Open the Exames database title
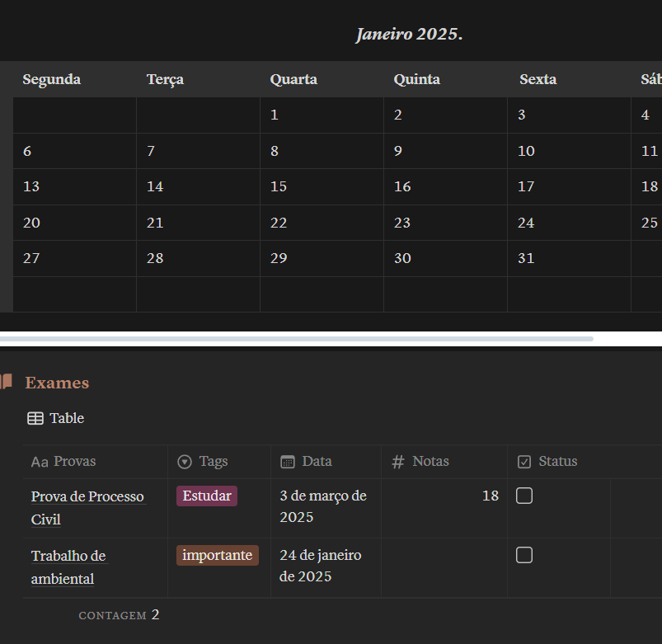 [57, 383]
